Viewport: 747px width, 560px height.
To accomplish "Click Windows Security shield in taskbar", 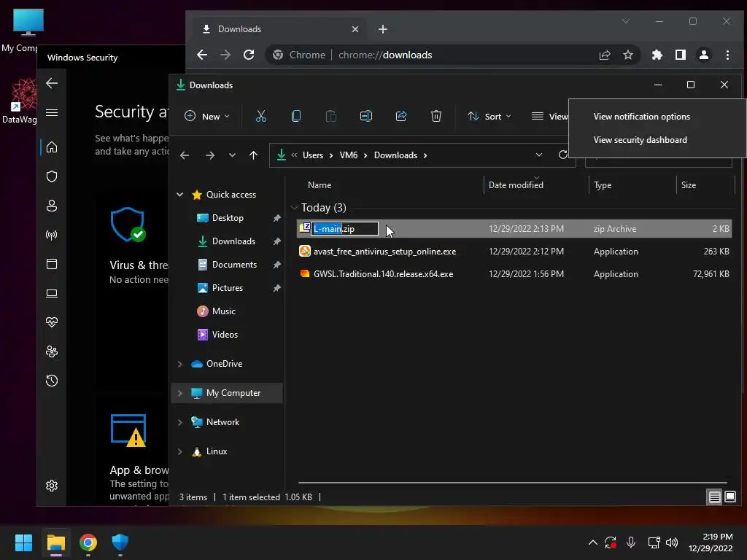I will (x=120, y=542).
